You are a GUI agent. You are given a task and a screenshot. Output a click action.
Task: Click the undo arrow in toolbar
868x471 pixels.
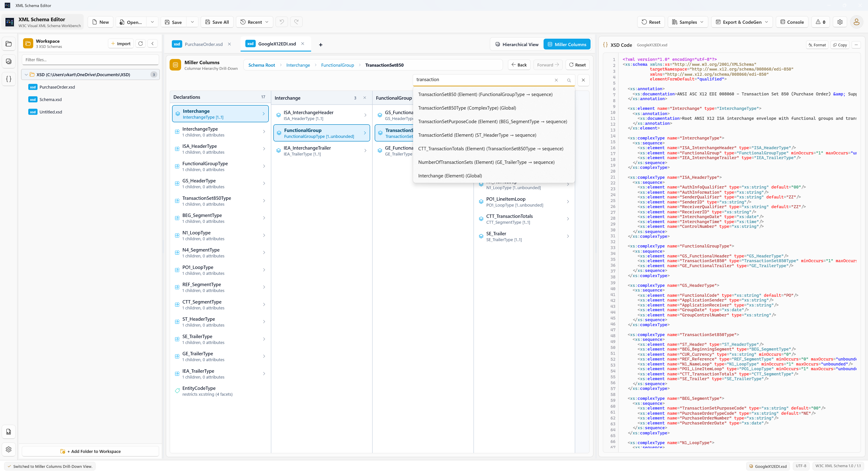[282, 22]
